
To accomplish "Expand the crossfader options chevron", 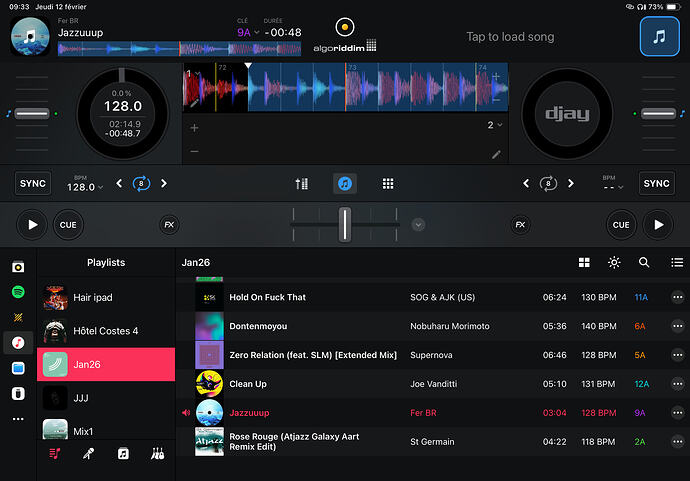I will click(418, 225).
